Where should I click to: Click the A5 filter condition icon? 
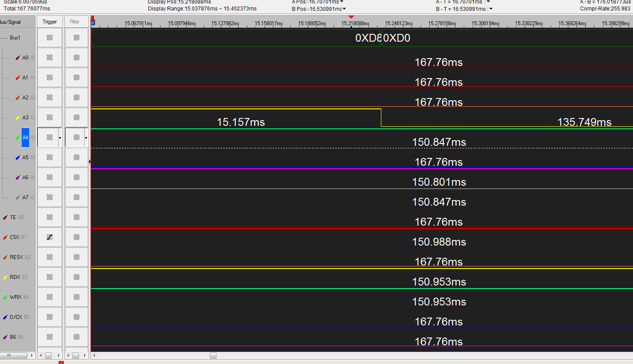tap(76, 157)
